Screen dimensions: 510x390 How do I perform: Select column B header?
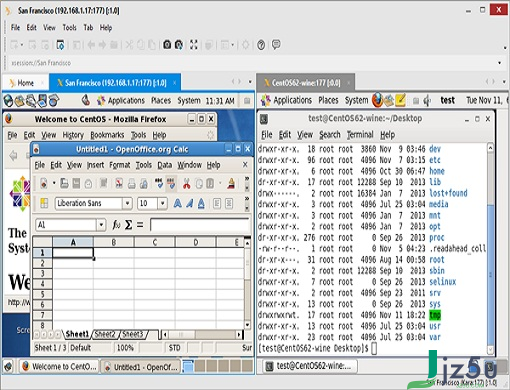pos(114,242)
